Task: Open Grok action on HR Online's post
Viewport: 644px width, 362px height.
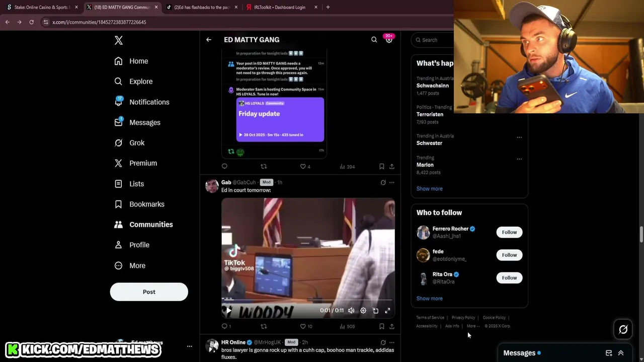Action: click(x=383, y=342)
